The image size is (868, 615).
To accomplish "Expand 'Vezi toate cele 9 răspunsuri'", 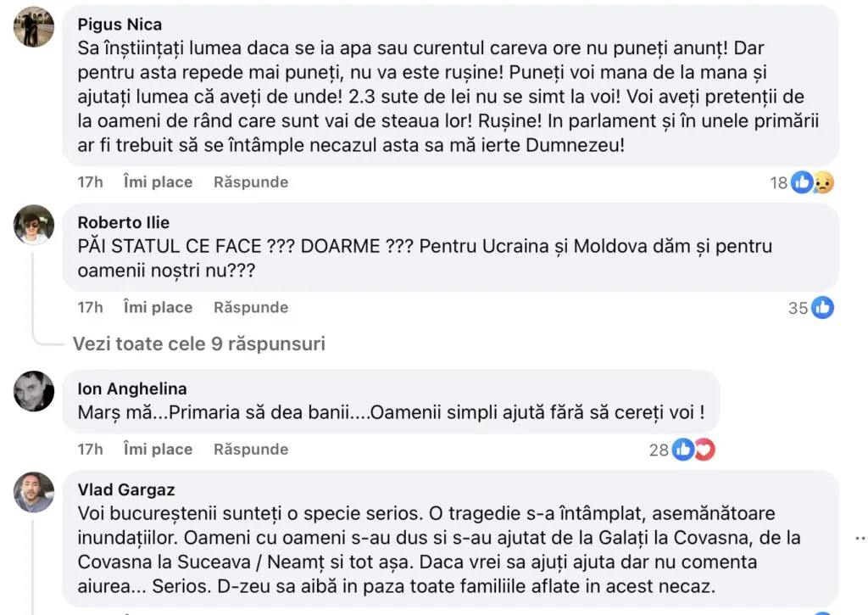I will coord(199,344).
